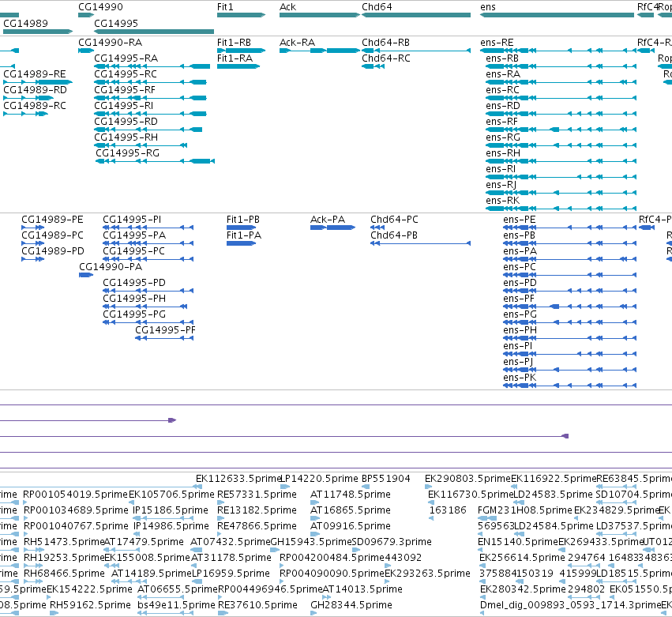Select transcript ens-RF
Image resolution: width=672 pixels, height=617 pixels.
[x=502, y=122]
